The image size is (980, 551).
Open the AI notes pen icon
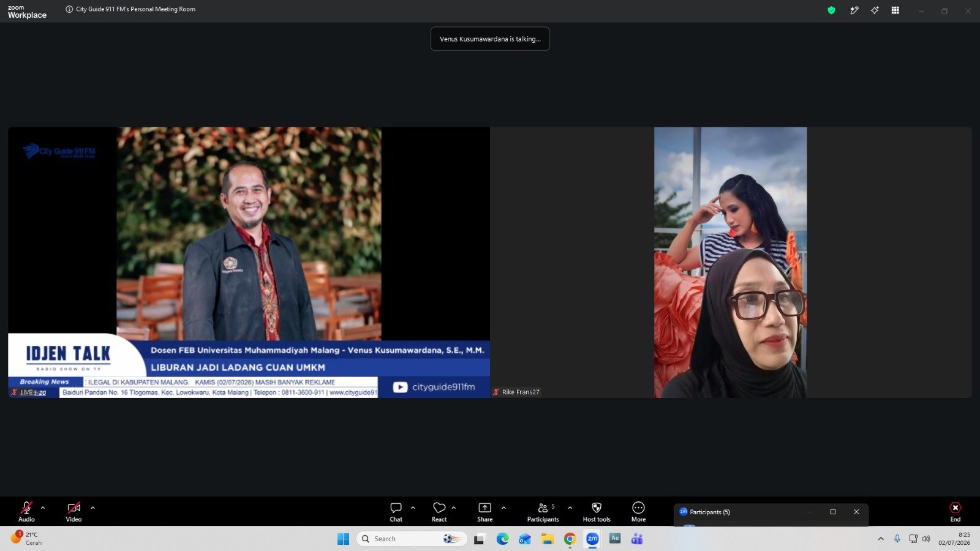click(x=854, y=10)
